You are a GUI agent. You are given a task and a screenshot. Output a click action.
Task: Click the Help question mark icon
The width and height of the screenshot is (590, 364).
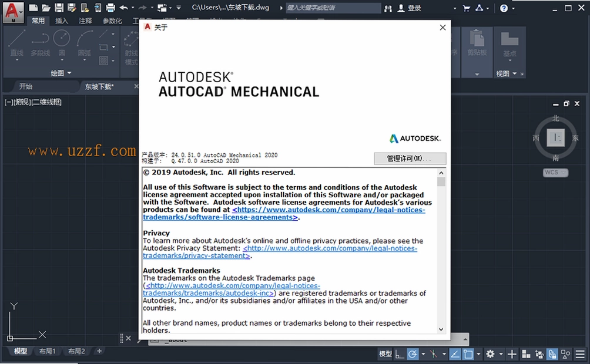pos(504,8)
